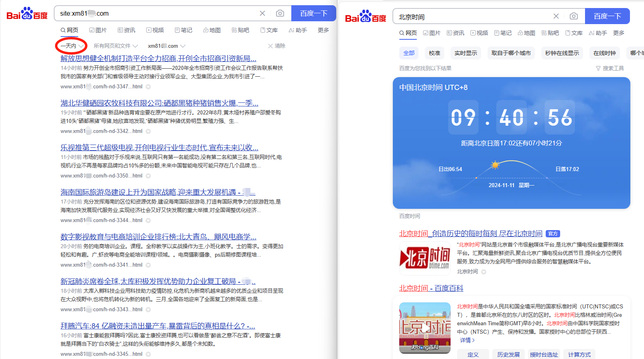Select the 实时显示 filter chip
This screenshot has width=644, height=359.
(x=465, y=53)
